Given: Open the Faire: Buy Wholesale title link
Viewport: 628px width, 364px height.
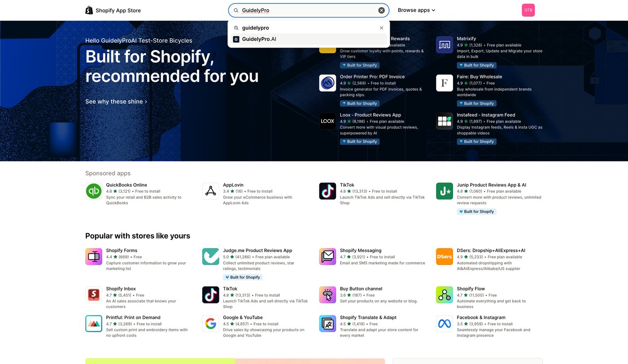Looking at the screenshot, I should coord(480,77).
